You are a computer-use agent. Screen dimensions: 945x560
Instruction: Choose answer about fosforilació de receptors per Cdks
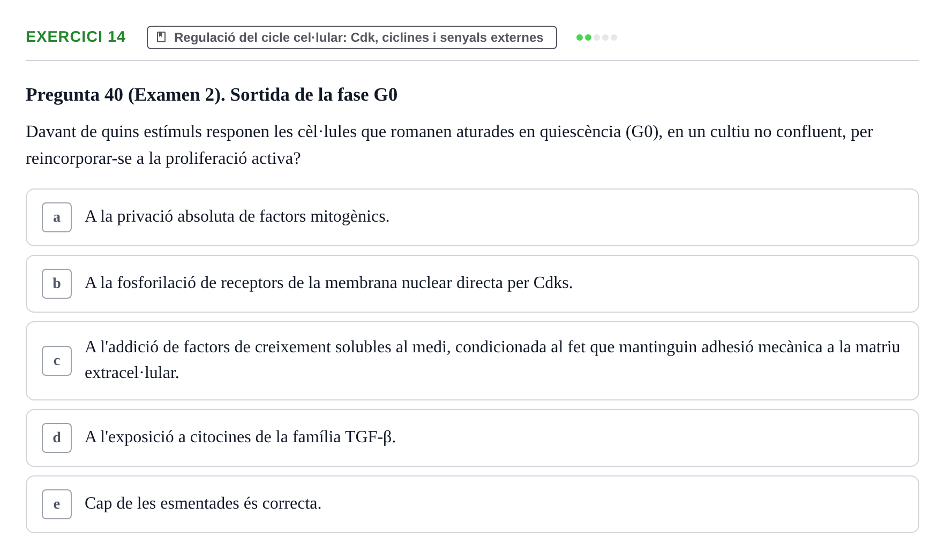pos(472,284)
